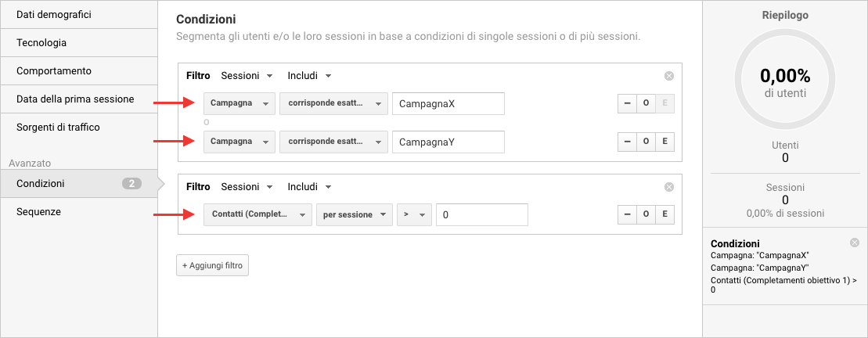The image size is (868, 338).
Task: Select Sorgenti di traffico in sidebar
Action: [x=58, y=127]
